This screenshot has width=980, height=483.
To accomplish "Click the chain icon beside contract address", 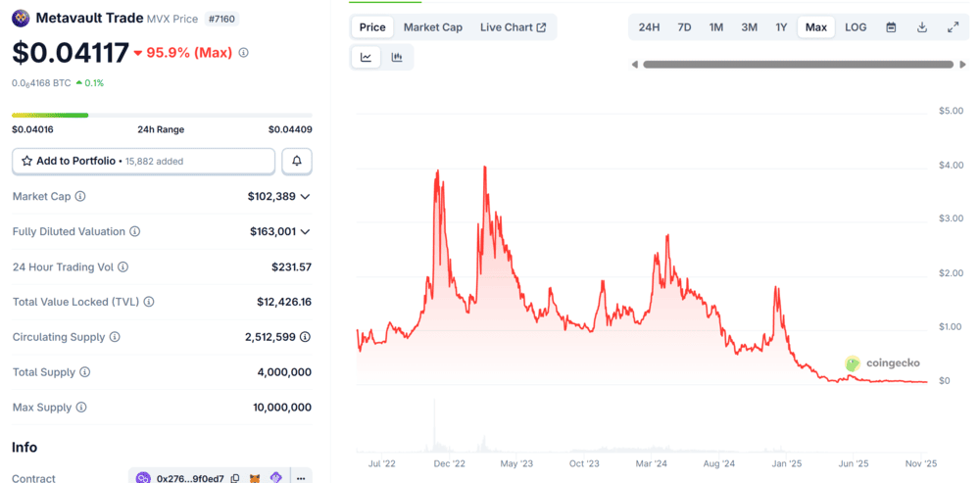I will coord(143,479).
